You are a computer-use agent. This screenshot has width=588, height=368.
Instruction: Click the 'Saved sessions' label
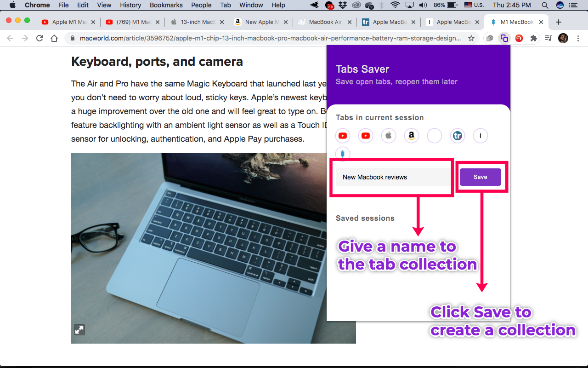pyautogui.click(x=365, y=218)
